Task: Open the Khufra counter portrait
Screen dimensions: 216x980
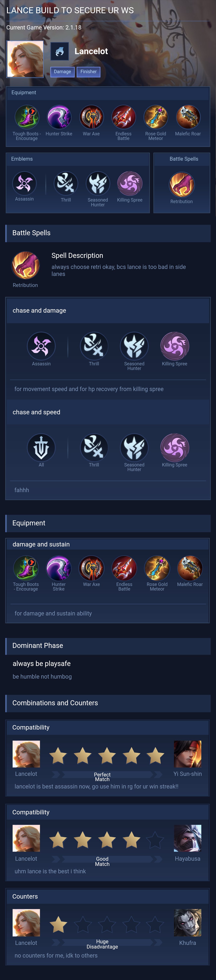Action: pyautogui.click(x=188, y=923)
